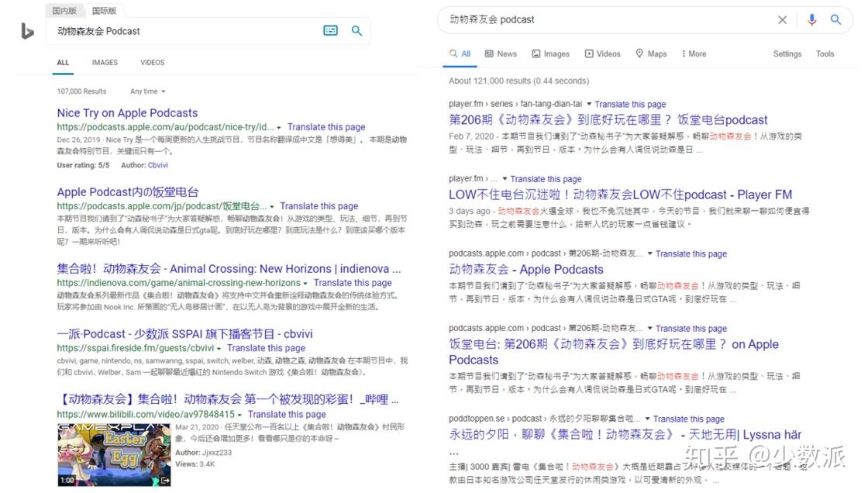
Task: Click Bing '107,000 Results' count text
Action: coord(81,91)
